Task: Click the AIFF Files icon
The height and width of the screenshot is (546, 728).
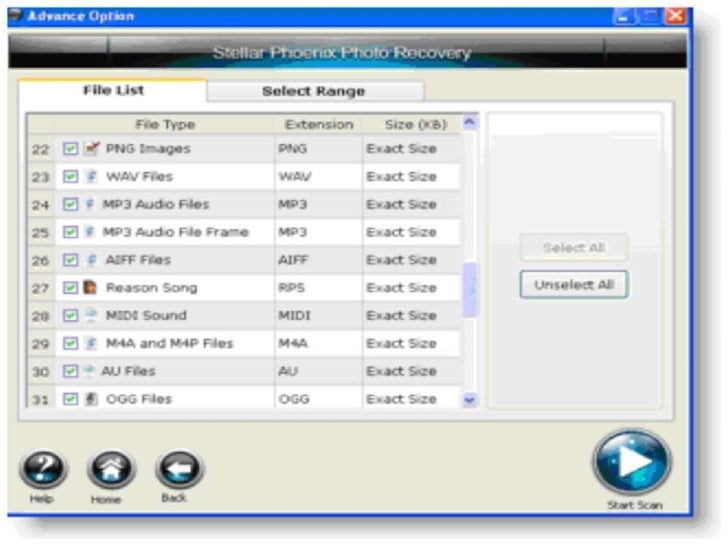Action: coord(92,260)
